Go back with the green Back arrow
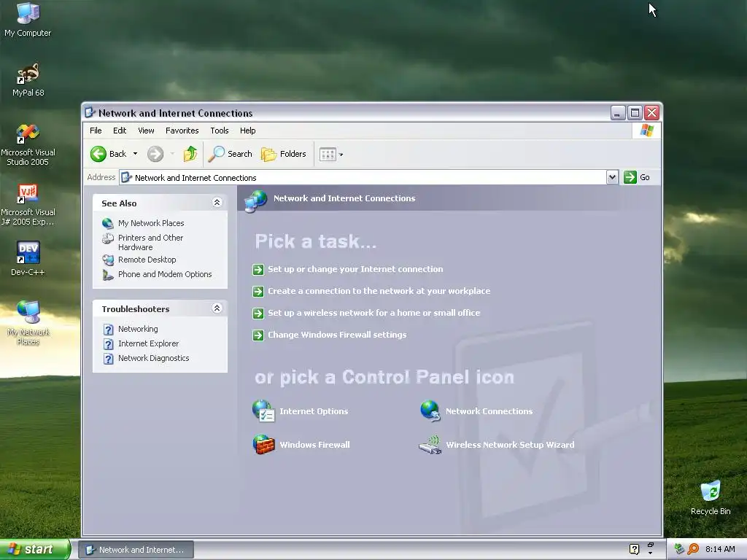This screenshot has width=747, height=560. click(109, 154)
